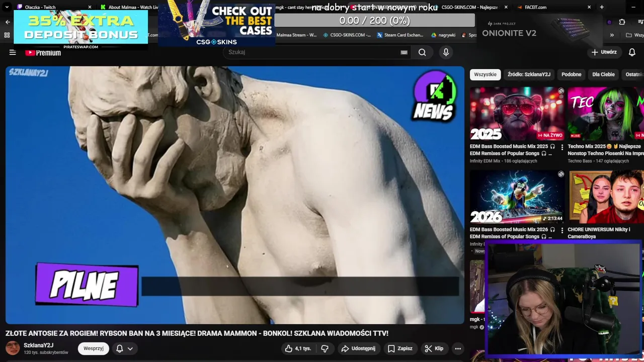Click the 0.00 / 200 goal progress bar
Image resolution: width=644 pixels, height=362 pixels.
pyautogui.click(x=374, y=21)
